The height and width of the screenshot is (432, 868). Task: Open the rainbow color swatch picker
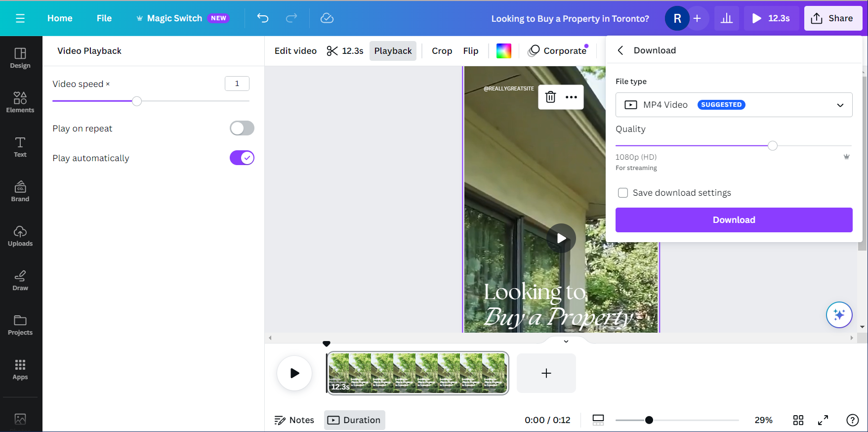point(503,51)
